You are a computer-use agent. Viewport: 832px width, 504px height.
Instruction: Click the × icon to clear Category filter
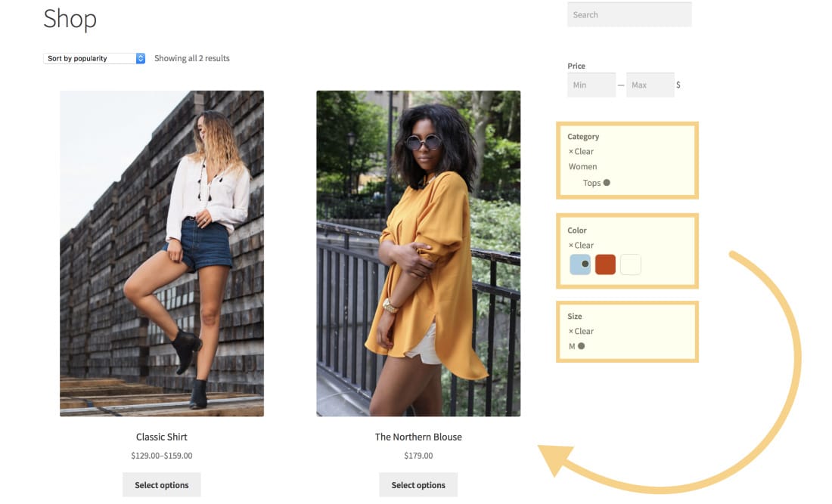pyautogui.click(x=571, y=151)
